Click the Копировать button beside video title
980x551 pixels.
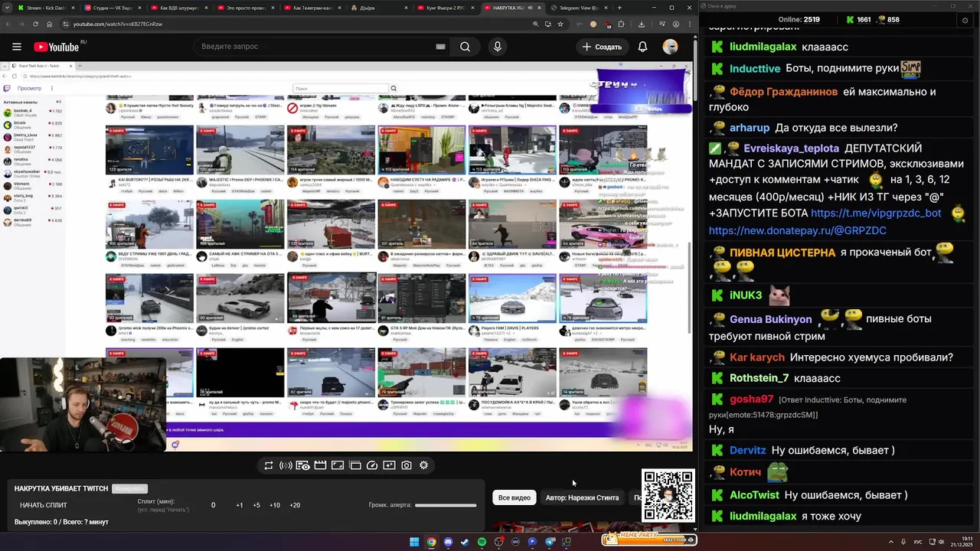[x=129, y=488]
